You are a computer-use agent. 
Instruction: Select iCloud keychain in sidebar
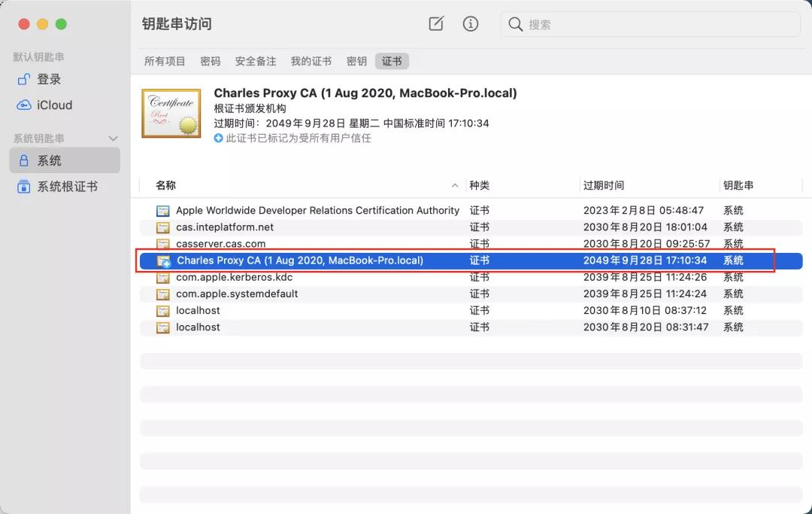[64, 105]
